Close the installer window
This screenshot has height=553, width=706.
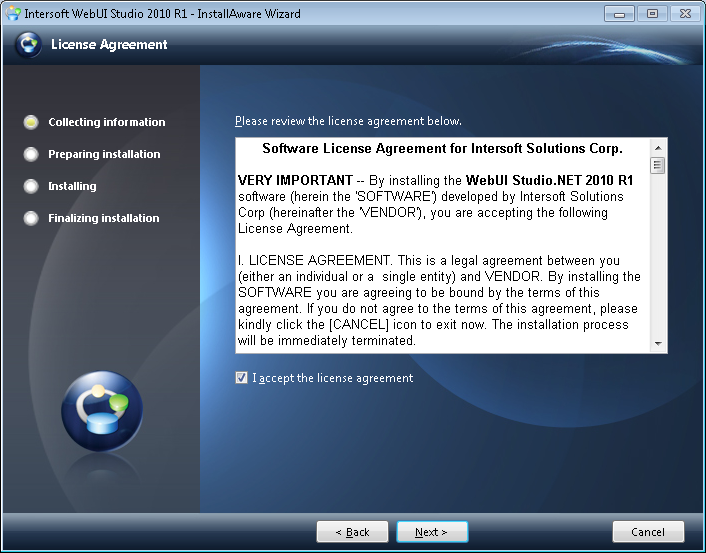[685, 14]
